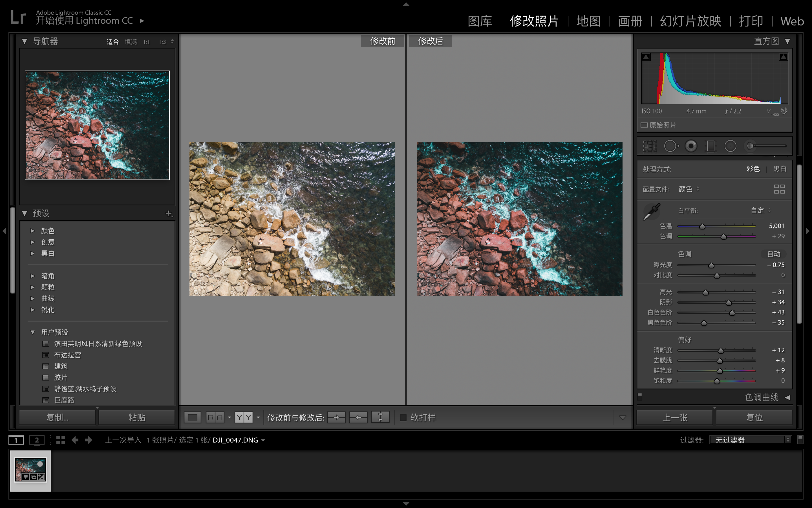812x508 pixels.
Task: Hide the right panel group arrow
Action: click(808, 231)
